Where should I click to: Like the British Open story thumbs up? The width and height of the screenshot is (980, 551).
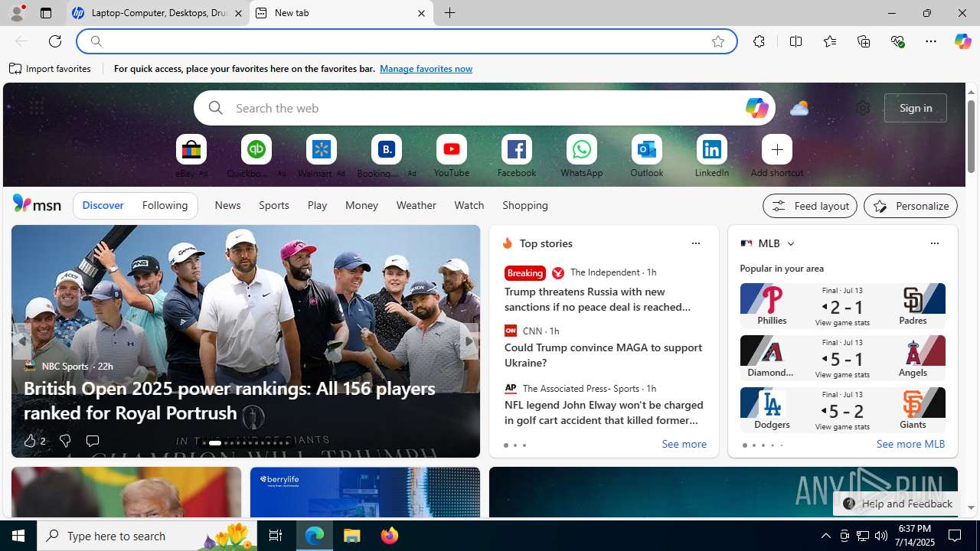pos(34,441)
